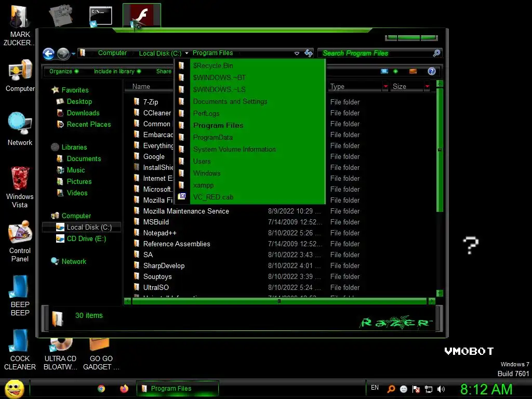Image resolution: width=532 pixels, height=399 pixels.
Task: Open the command prompt desktop icon
Action: coord(100,16)
